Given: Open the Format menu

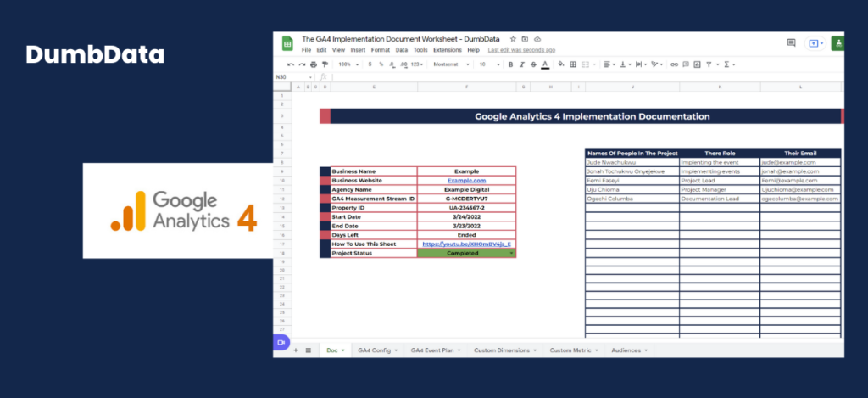Looking at the screenshot, I should point(381,50).
